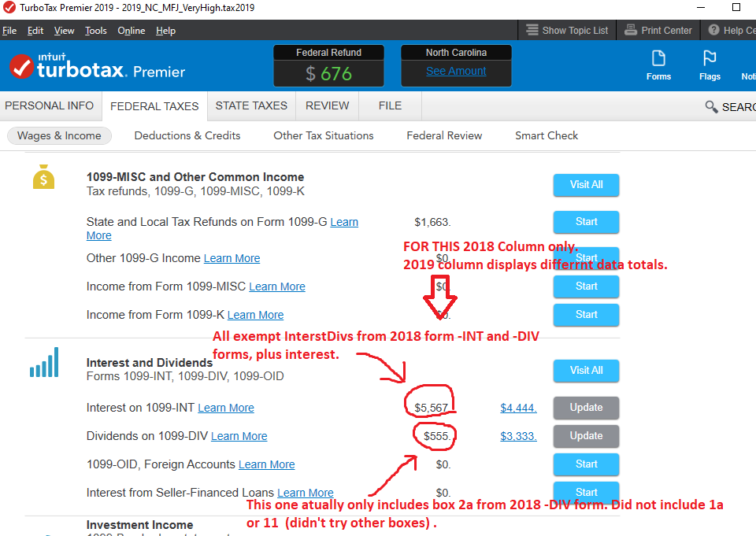
Task: Update Dividends on 1099-DIV
Action: 586,436
